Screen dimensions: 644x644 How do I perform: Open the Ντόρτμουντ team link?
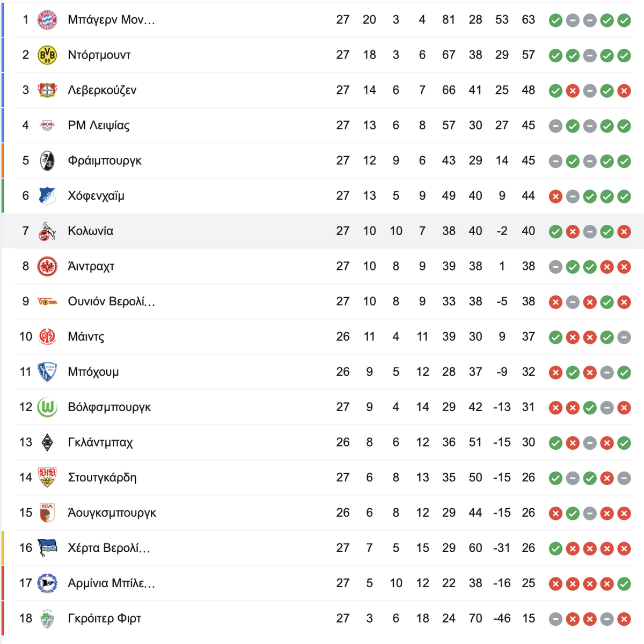[99, 55]
